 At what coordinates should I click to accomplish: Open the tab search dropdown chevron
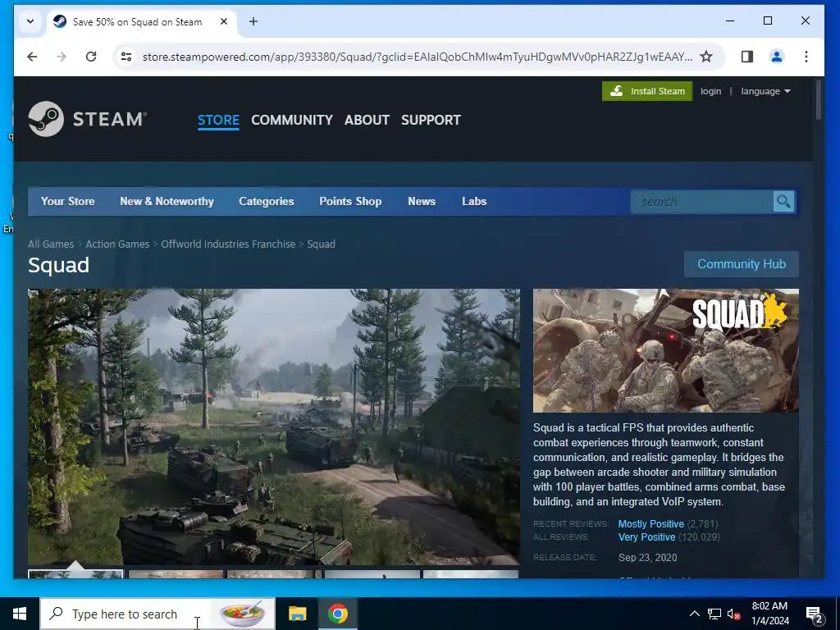pos(30,21)
